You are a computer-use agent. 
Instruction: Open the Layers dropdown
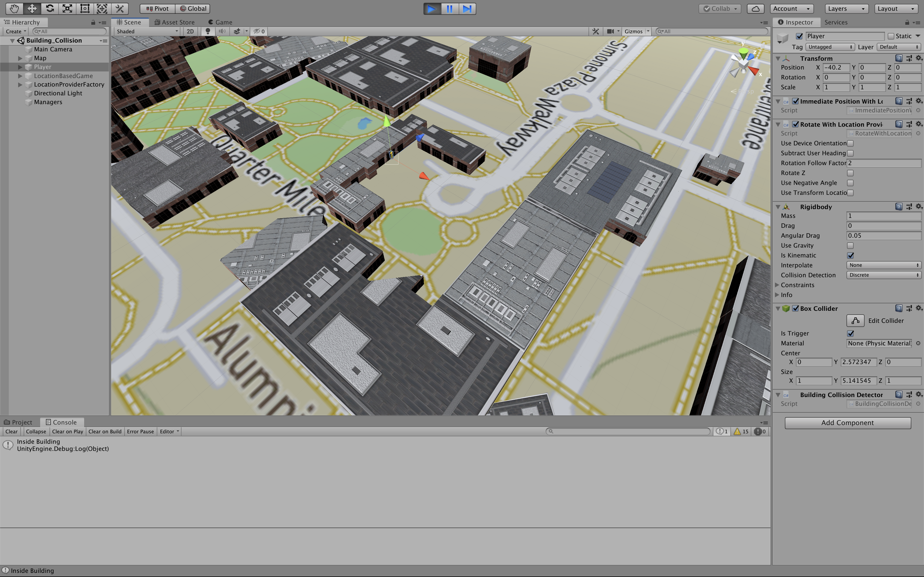pos(846,9)
